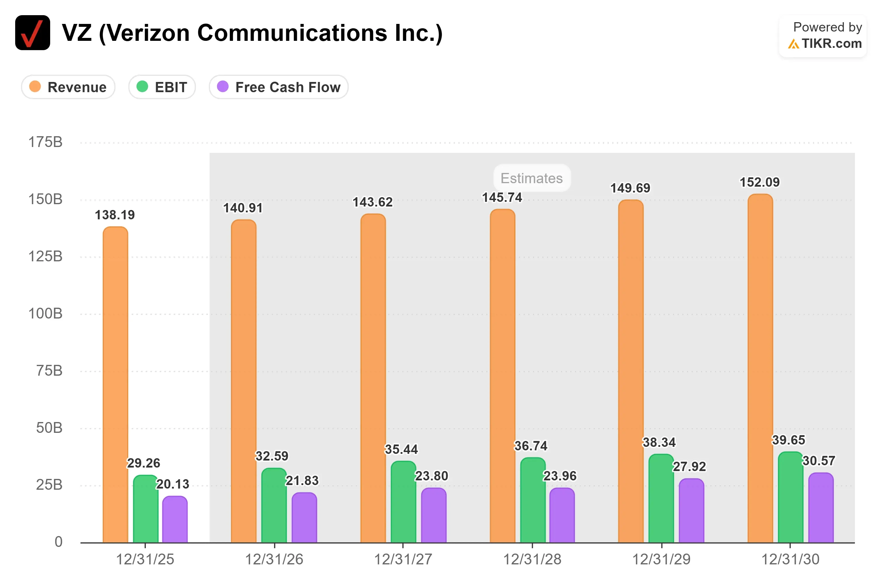Viewport: 882px width, 588px height.
Task: Select the 35.44 EBIT bar for 12/31/27
Action: point(403,502)
